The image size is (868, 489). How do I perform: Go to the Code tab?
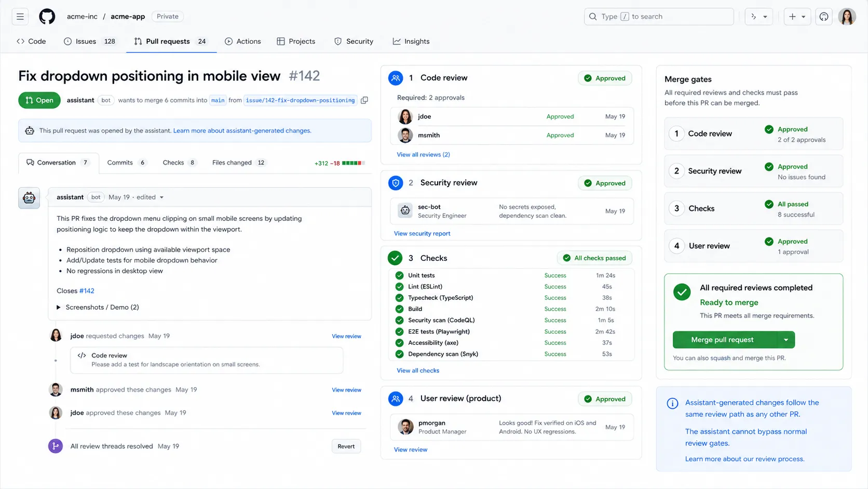point(31,41)
